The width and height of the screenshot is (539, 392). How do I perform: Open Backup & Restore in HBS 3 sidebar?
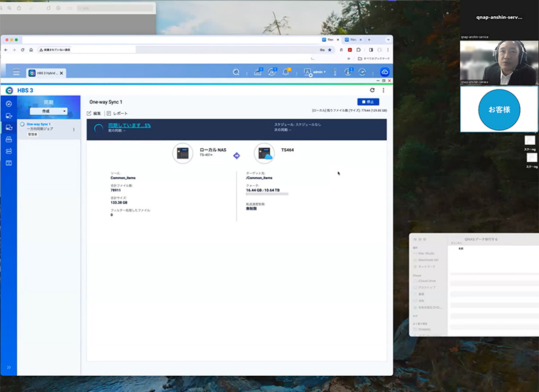click(9, 116)
